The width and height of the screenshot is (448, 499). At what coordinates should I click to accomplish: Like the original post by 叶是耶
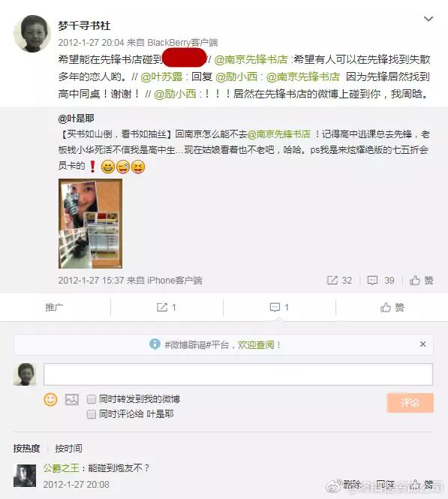tap(421, 281)
